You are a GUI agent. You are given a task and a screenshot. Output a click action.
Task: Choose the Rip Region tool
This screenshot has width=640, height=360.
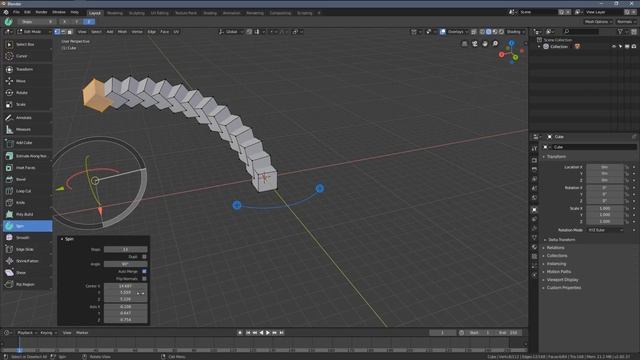tap(27, 284)
